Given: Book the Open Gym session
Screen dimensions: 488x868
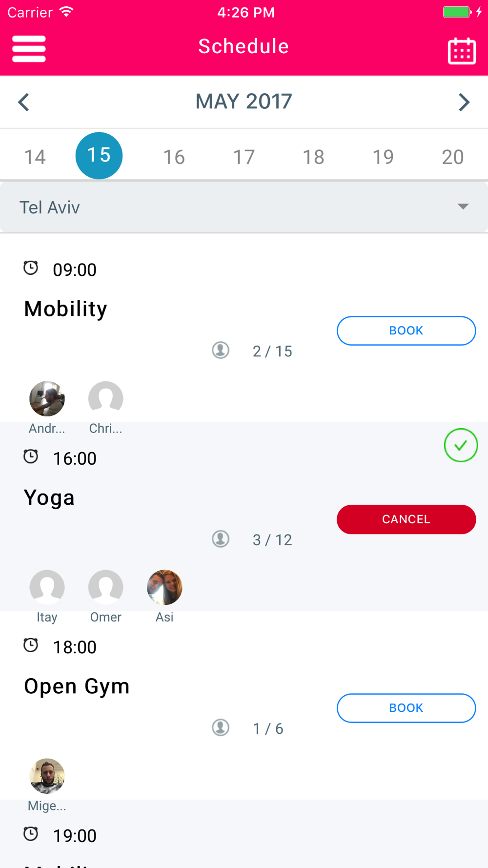Looking at the screenshot, I should point(406,708).
